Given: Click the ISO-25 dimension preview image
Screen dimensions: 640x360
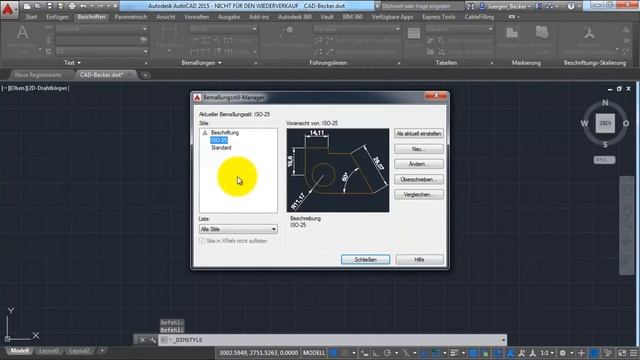Looking at the screenshot, I should (x=338, y=170).
